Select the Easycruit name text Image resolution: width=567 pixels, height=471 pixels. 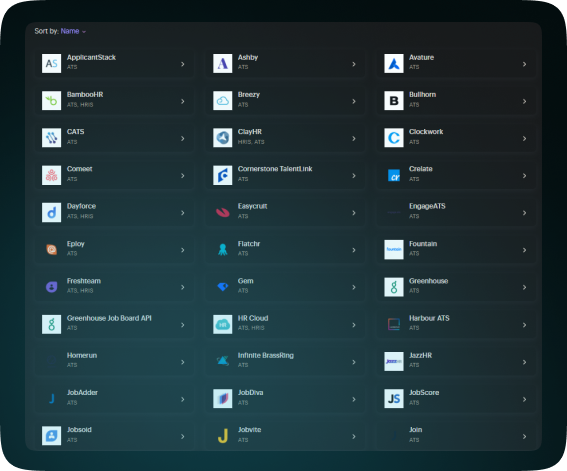(252, 206)
